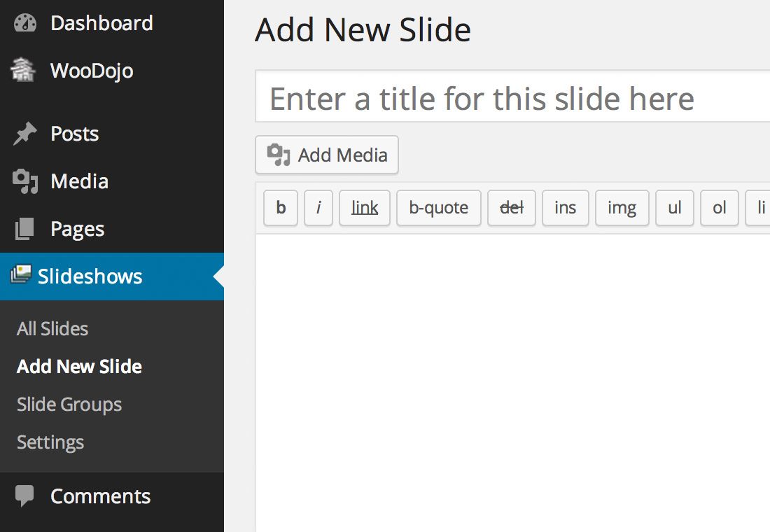Insert a hyperlink with the link button
This screenshot has height=532, width=770.
click(x=364, y=208)
